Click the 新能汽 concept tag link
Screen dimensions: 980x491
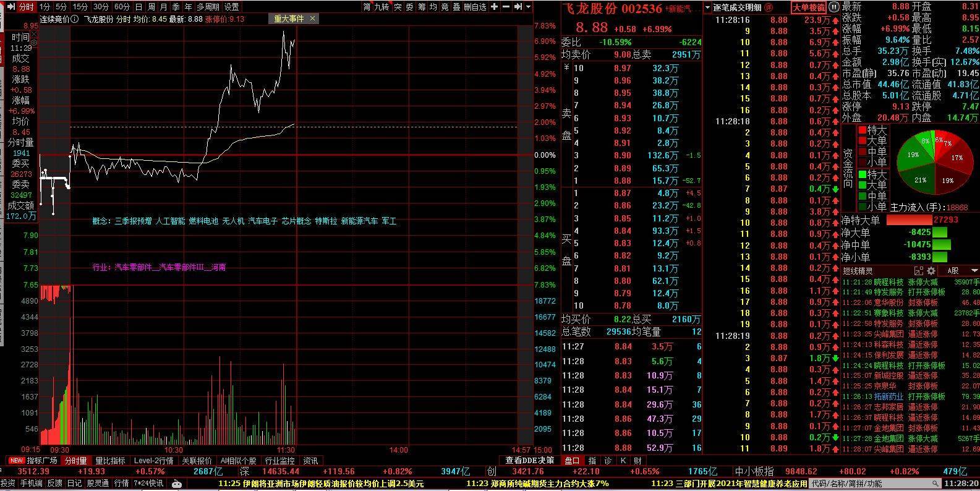pos(681,9)
